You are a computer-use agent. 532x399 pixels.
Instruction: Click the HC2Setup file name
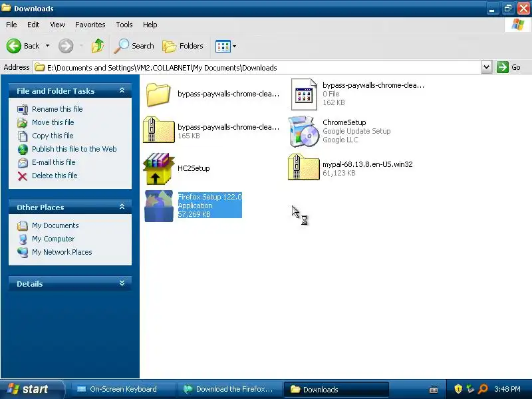194,168
